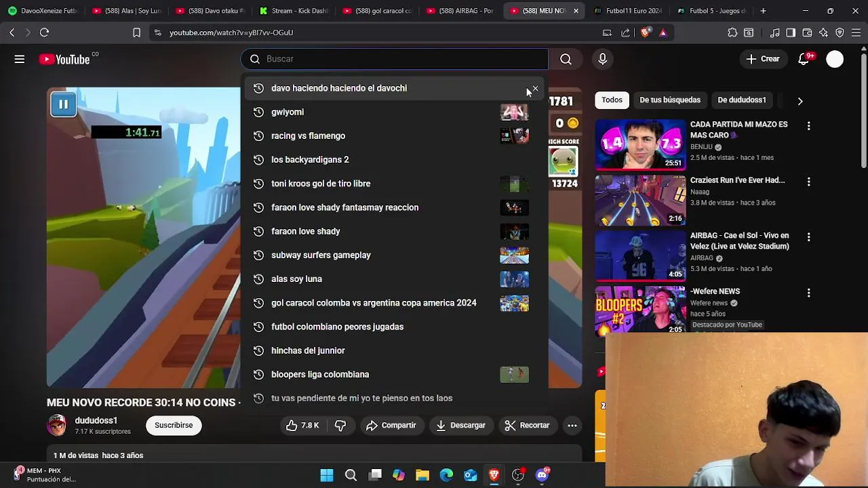This screenshot has height=488, width=868.
Task: Open options for the Craziest Run video
Action: click(x=808, y=182)
